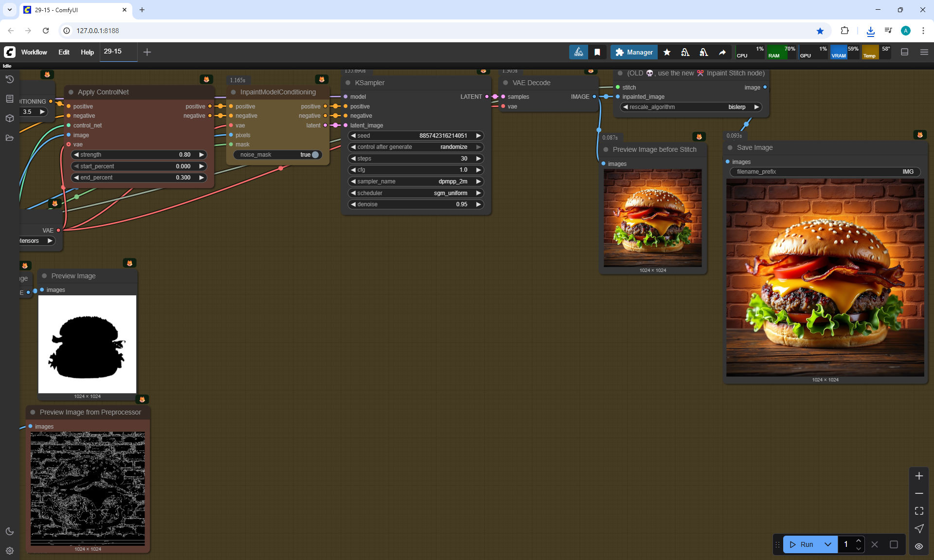Open the Run button dropdown arrow

[828, 544]
